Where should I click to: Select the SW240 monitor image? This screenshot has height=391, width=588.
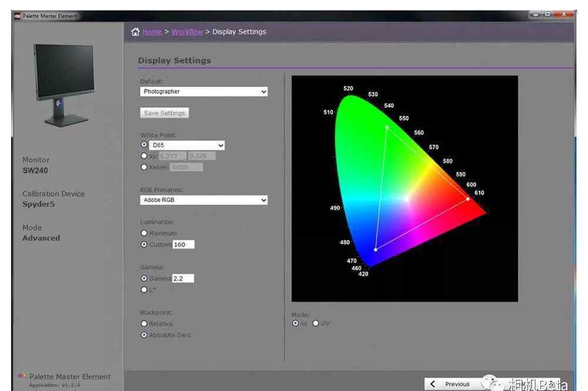64,85
